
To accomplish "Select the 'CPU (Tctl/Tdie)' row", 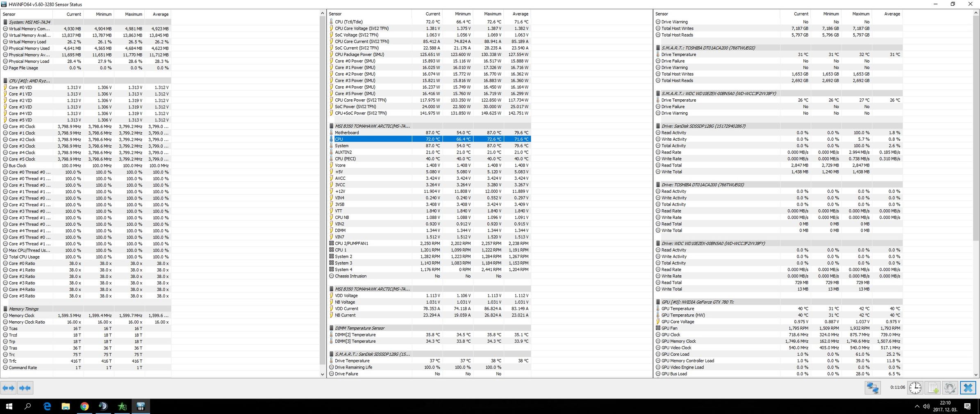I will [x=429, y=22].
